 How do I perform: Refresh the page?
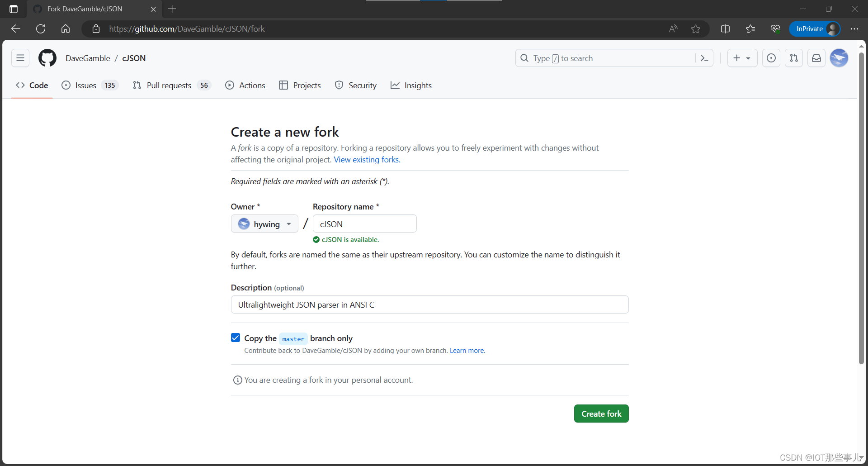pyautogui.click(x=41, y=29)
